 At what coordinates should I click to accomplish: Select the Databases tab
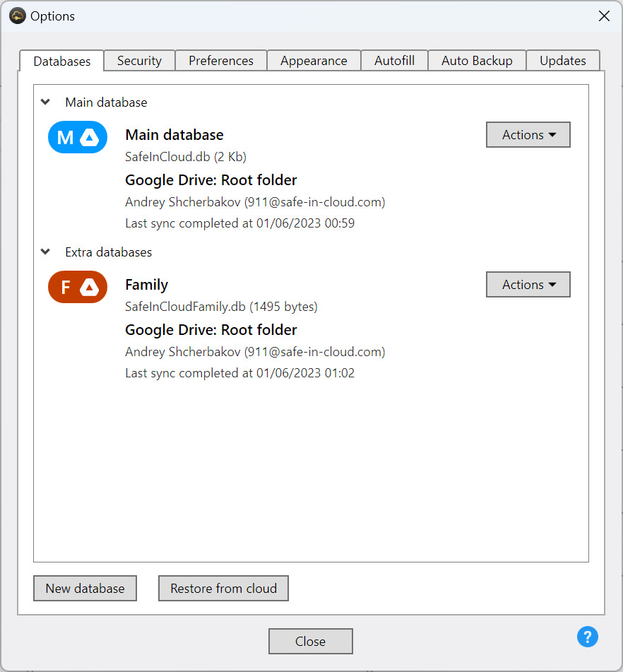[x=61, y=61]
